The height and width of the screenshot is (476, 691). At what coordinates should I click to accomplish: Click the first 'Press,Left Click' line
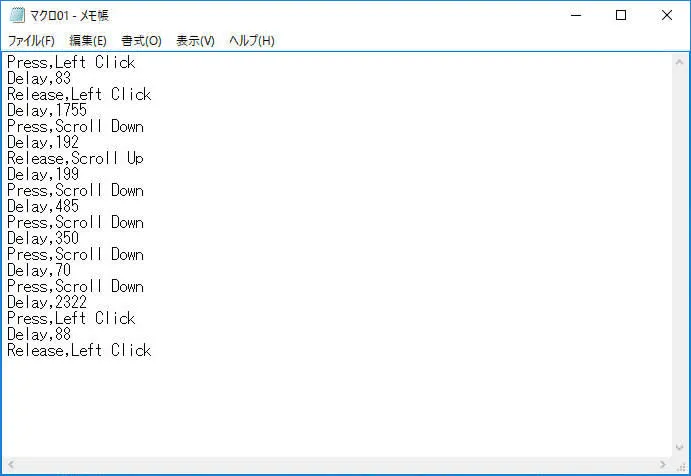click(x=71, y=62)
